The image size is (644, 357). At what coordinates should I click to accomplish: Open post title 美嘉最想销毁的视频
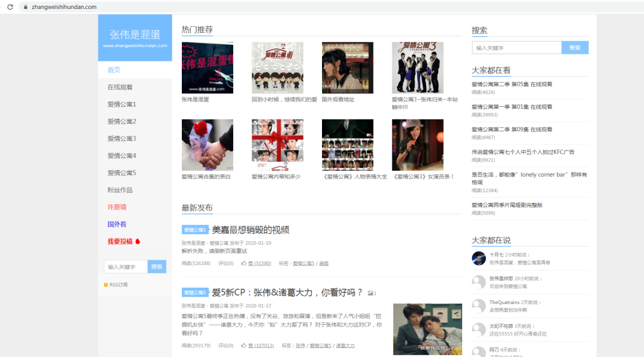tap(250, 230)
